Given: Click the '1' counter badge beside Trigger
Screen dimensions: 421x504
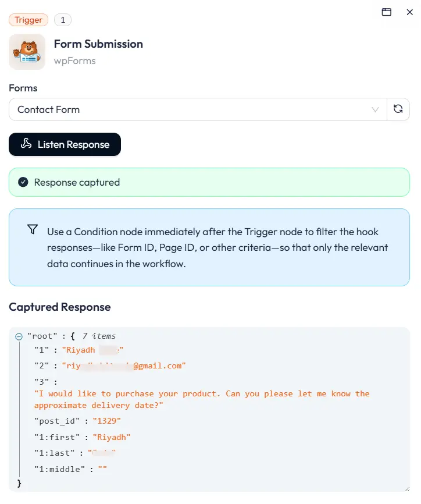Looking at the screenshot, I should (62, 19).
